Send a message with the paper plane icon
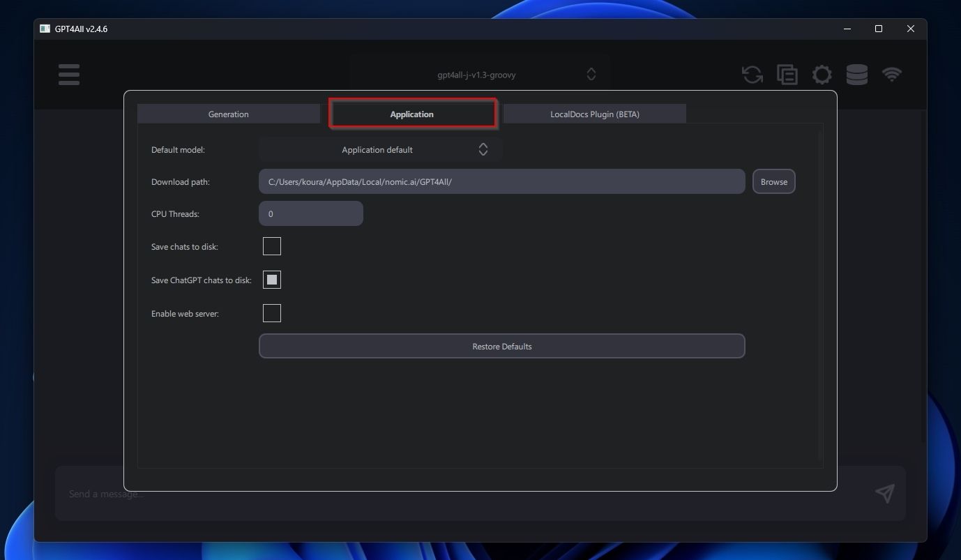 (x=884, y=493)
